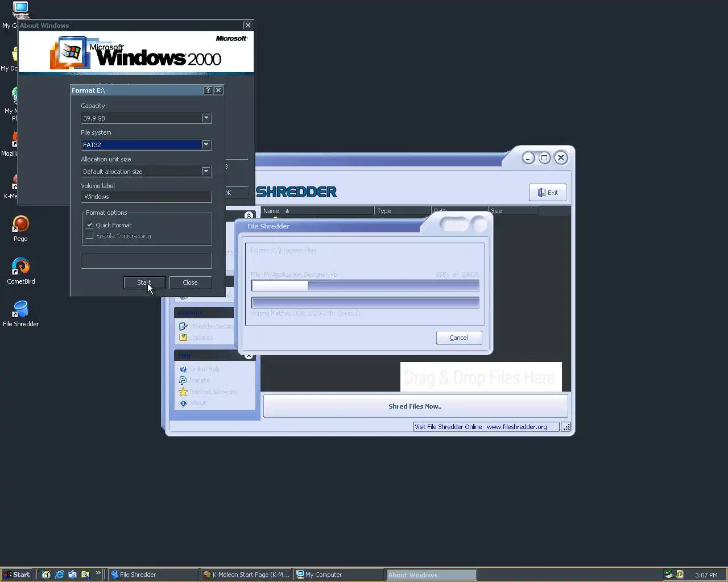Click the About info icon in sidebar

pos(183,403)
